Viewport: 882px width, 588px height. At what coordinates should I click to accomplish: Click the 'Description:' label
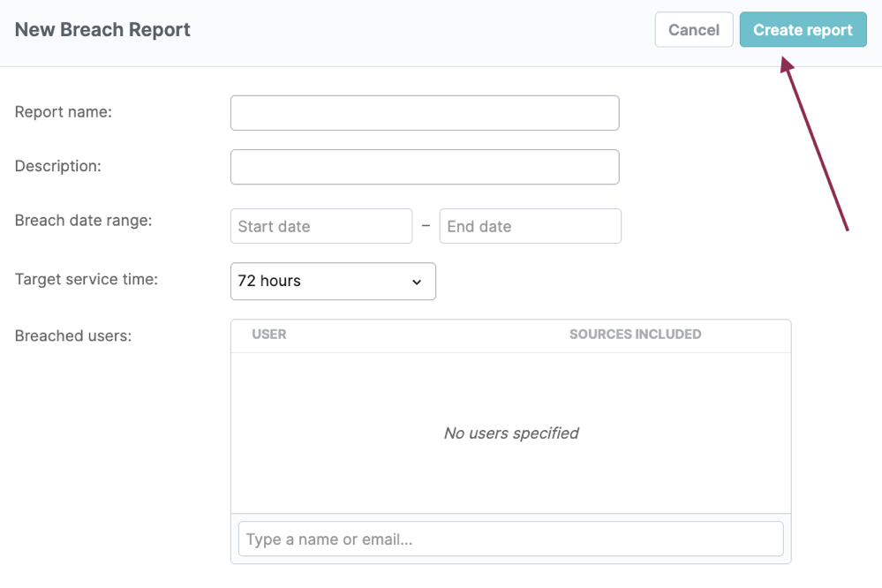[58, 166]
